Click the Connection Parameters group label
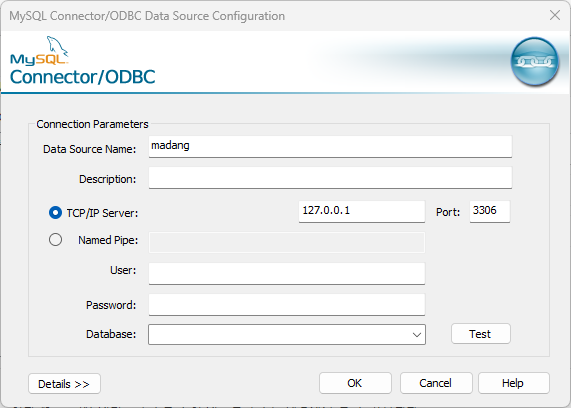The image size is (571, 408). (92, 124)
